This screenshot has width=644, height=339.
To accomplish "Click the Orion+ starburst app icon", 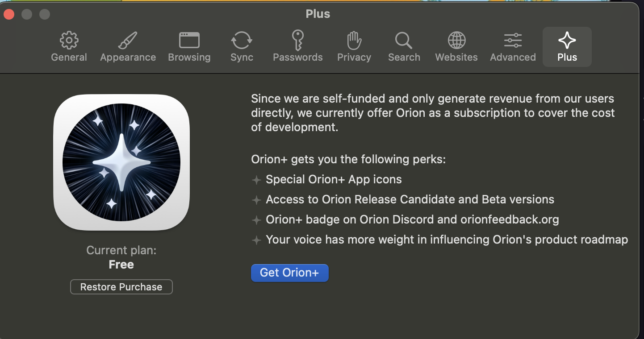I will click(x=121, y=162).
